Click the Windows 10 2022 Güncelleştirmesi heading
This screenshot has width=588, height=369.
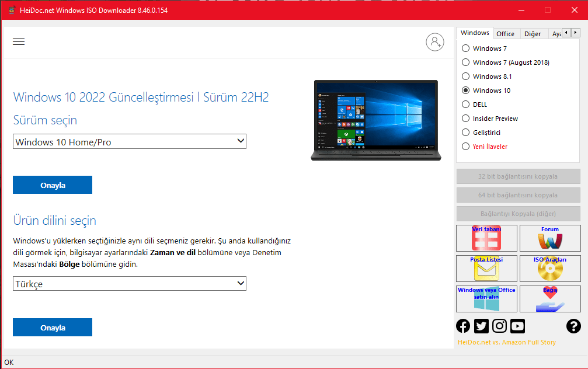point(141,97)
